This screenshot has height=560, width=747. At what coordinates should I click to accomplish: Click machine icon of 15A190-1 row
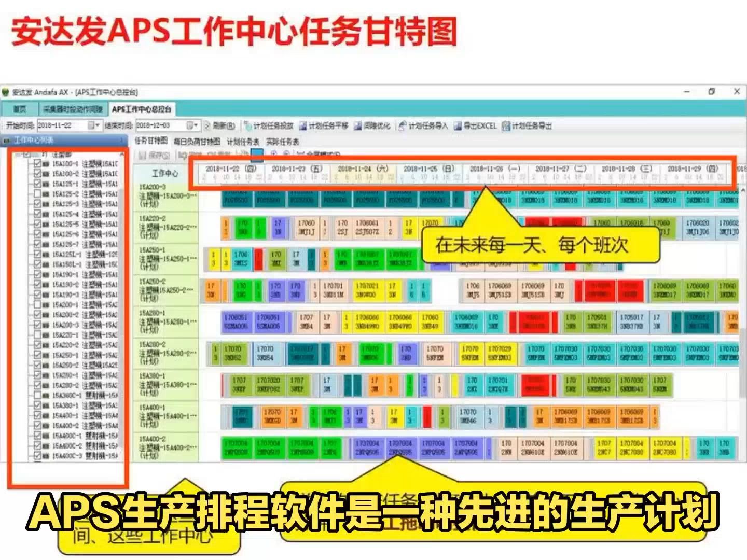coord(46,274)
